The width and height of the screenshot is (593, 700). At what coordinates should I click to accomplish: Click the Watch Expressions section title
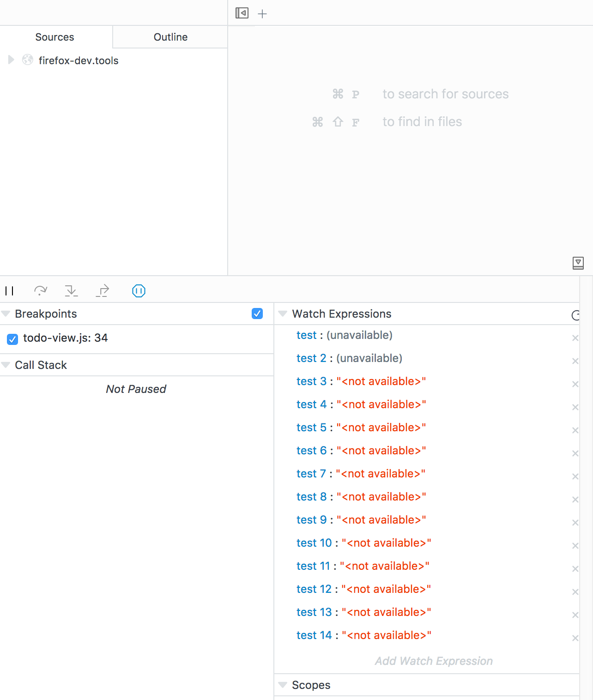(x=342, y=314)
